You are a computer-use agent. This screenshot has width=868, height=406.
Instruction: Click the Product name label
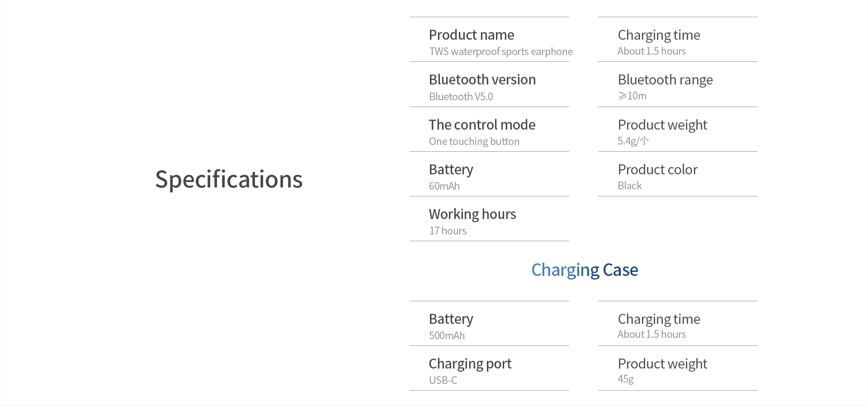(x=471, y=35)
